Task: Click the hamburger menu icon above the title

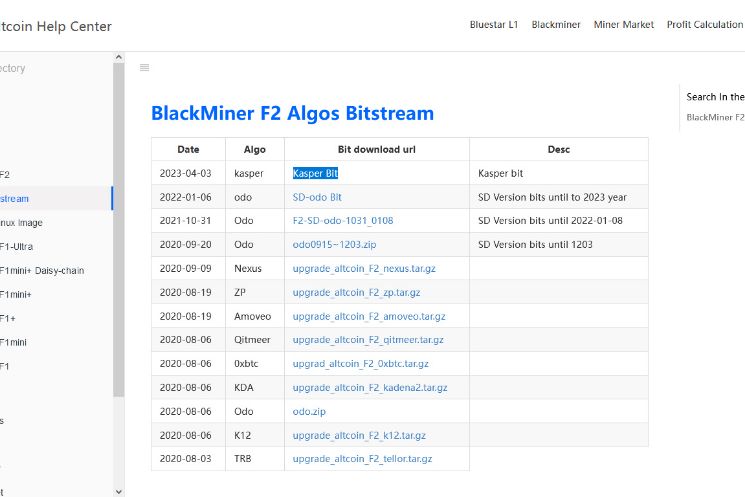Action: [144, 68]
